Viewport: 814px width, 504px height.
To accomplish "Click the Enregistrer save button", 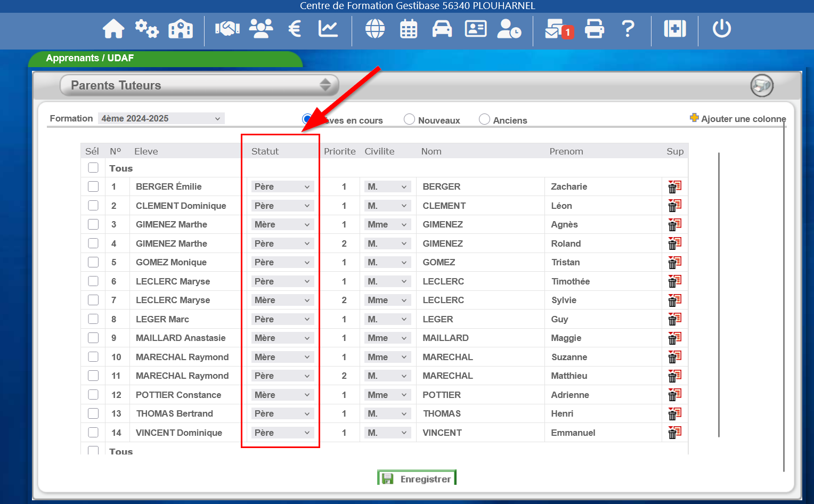I will (417, 478).
